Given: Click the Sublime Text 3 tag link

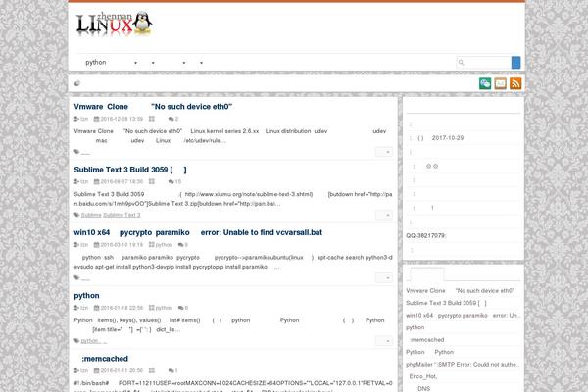Looking at the screenshot, I should tap(122, 215).
